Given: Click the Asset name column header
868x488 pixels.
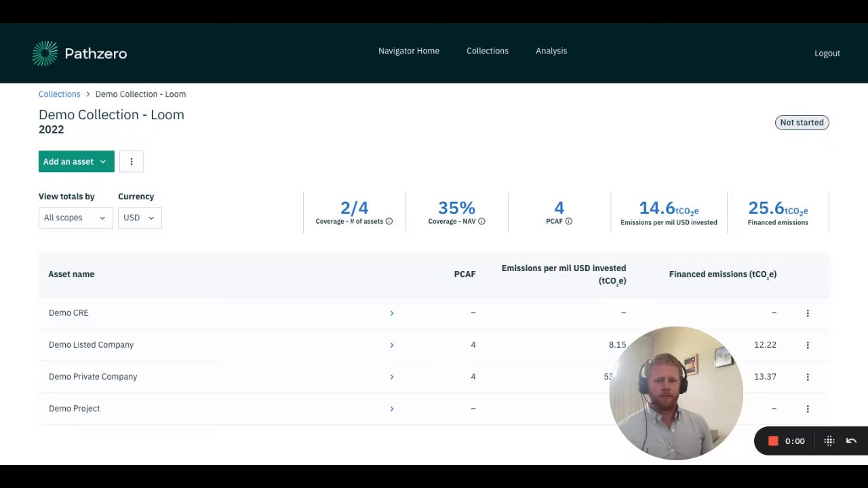Looking at the screenshot, I should 71,274.
